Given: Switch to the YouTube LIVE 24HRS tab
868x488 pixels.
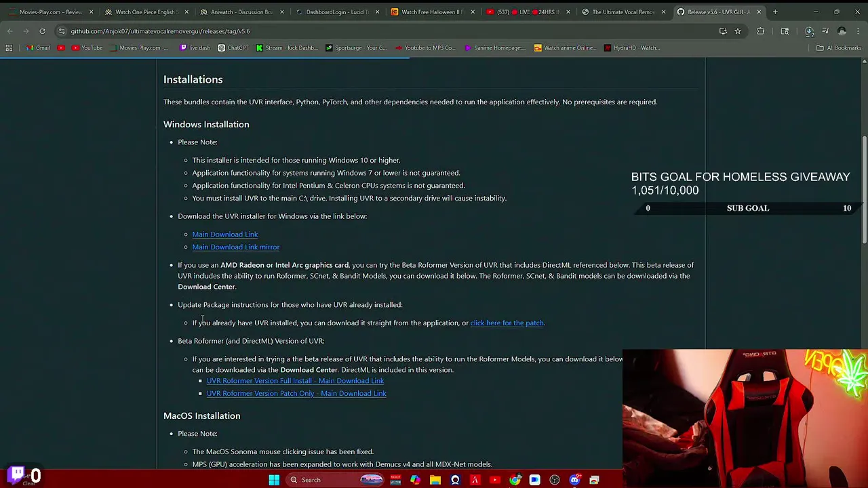Looking at the screenshot, I should pyautogui.click(x=528, y=12).
